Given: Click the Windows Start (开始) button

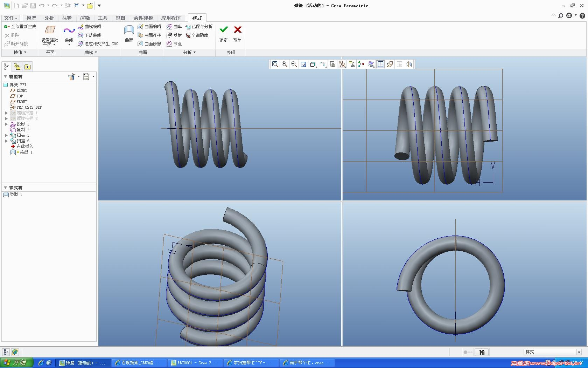Looking at the screenshot, I should (x=16, y=363).
